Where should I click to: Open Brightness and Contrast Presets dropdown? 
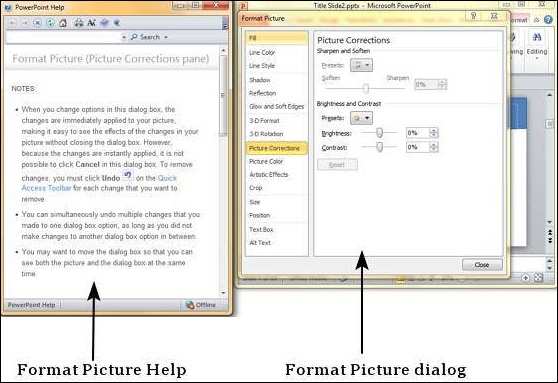click(x=361, y=118)
